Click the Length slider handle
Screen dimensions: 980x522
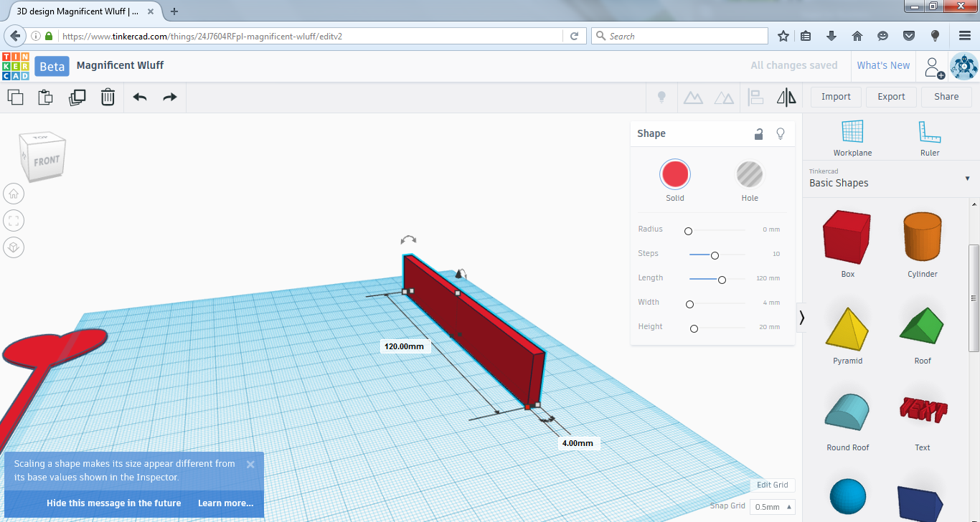tap(722, 280)
